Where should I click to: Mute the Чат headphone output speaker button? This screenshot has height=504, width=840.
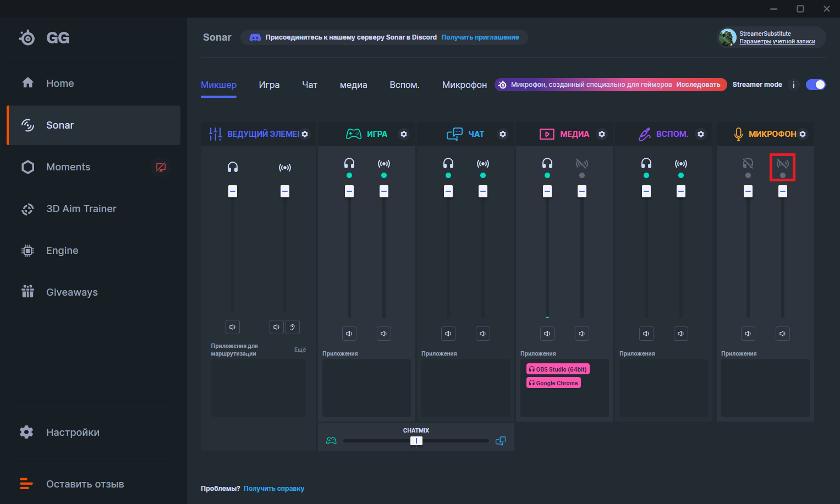448,334
